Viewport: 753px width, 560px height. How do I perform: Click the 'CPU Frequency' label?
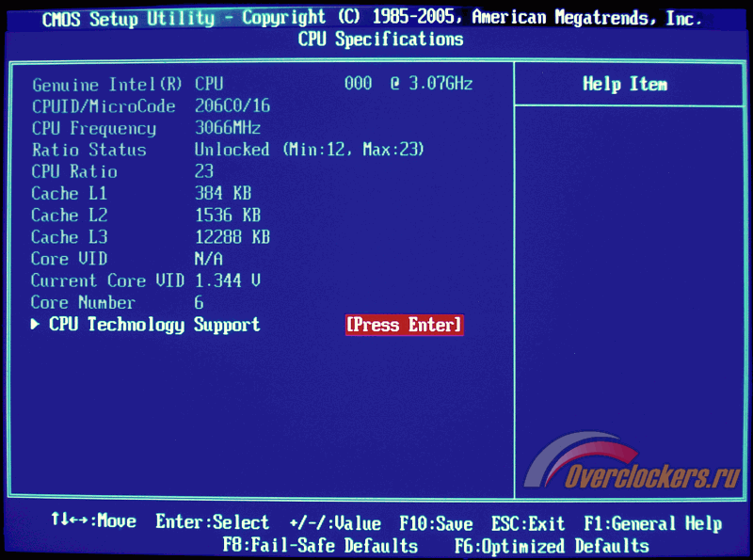[x=94, y=128]
